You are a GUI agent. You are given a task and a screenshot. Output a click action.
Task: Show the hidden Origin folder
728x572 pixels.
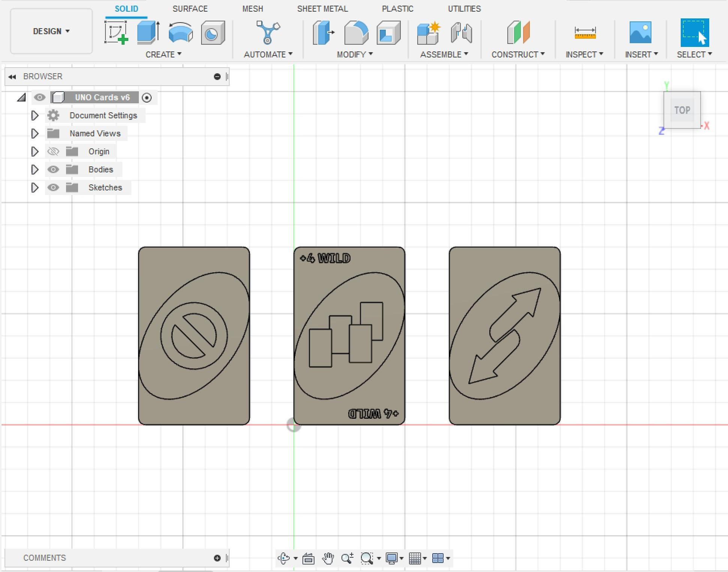(53, 151)
